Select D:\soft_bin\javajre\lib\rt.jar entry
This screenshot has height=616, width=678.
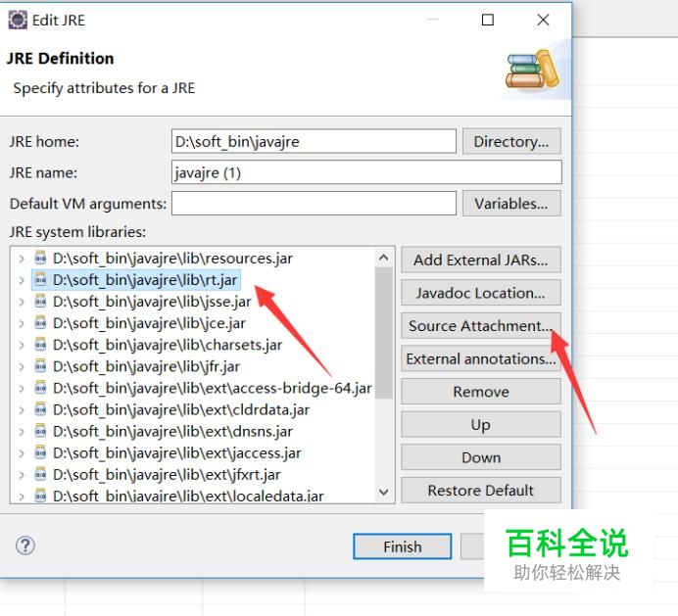[x=145, y=280]
